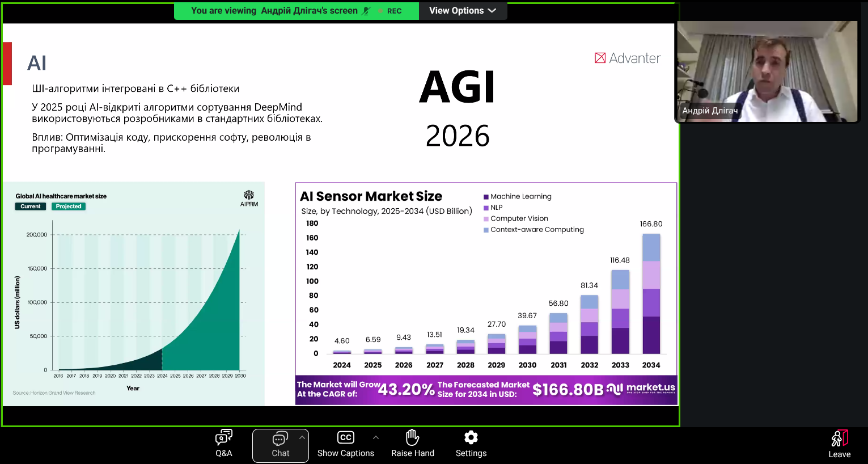
Task: Click the market.us logo in the purple banner
Action: pos(641,389)
